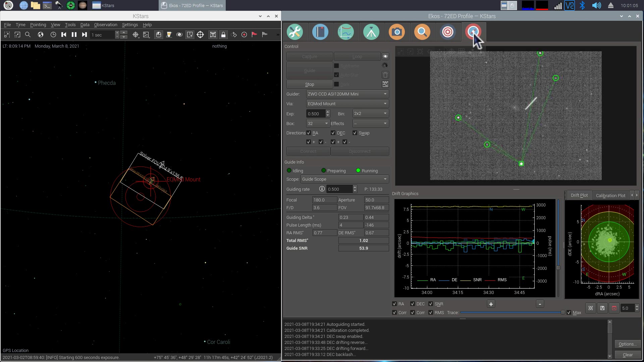Click the Focal length 180.0 field

(324, 200)
